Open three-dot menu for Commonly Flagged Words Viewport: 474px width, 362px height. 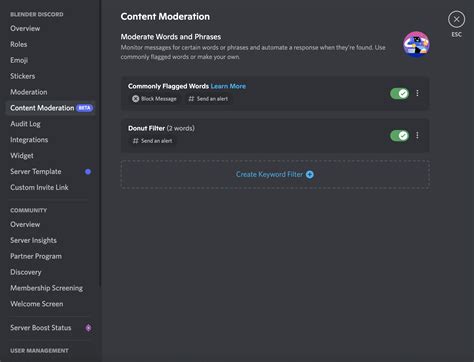[417, 93]
